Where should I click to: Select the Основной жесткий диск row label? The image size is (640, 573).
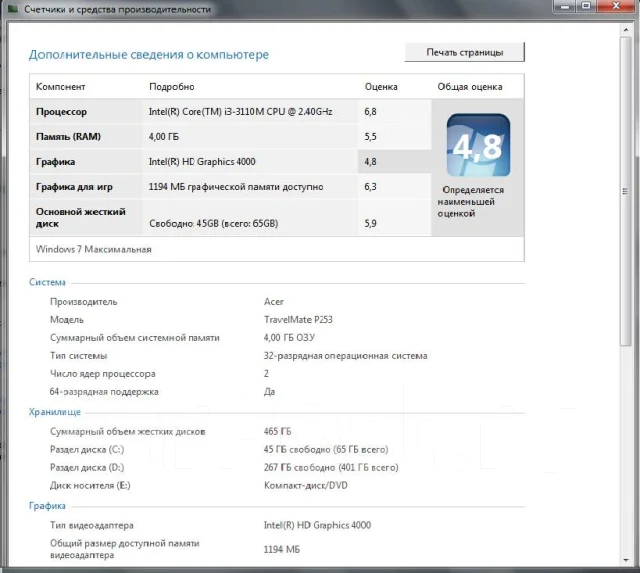coord(81,218)
